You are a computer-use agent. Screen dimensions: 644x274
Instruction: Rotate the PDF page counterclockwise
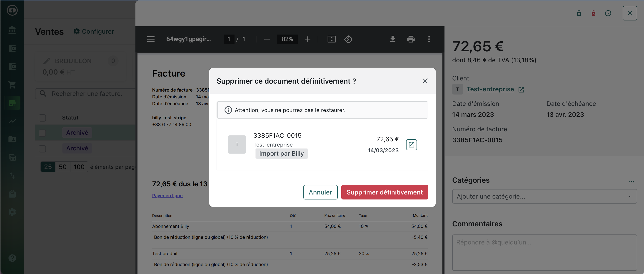coord(348,39)
